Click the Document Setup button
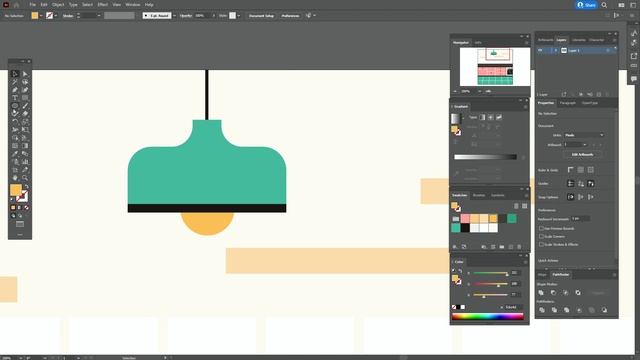 [x=261, y=16]
